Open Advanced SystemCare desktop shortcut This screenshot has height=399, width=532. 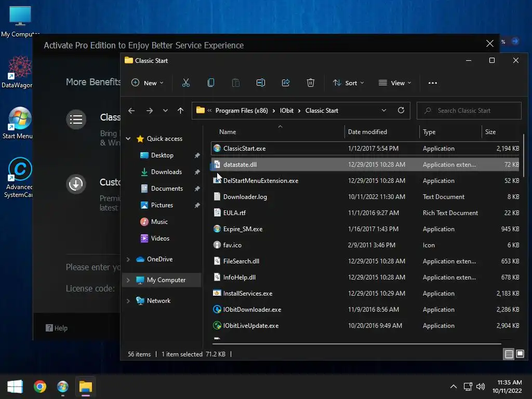click(19, 178)
